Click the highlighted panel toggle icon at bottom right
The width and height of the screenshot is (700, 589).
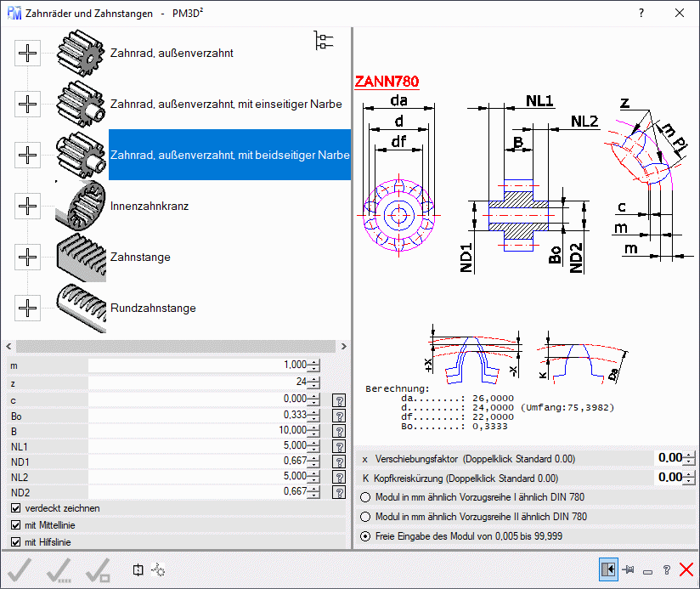tap(608, 570)
